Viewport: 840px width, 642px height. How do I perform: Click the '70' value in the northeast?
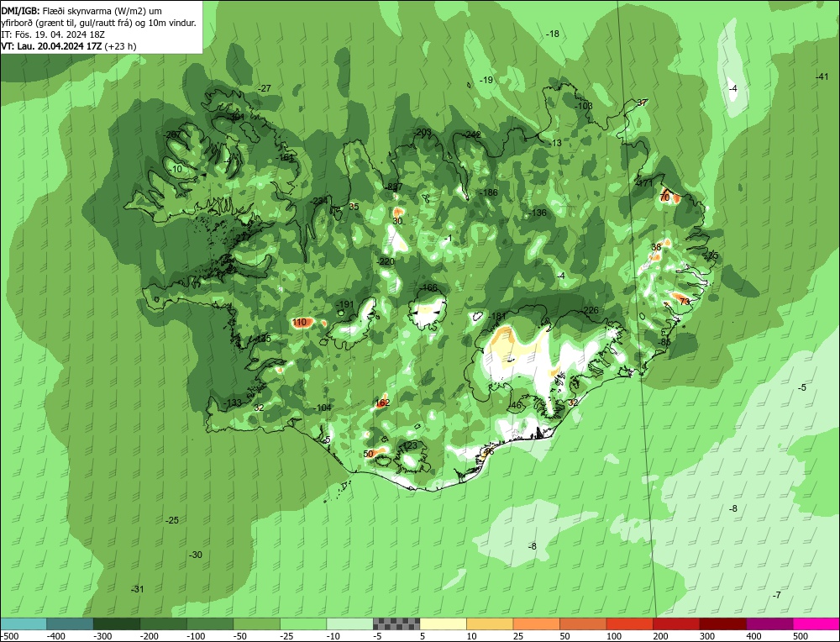click(x=664, y=197)
